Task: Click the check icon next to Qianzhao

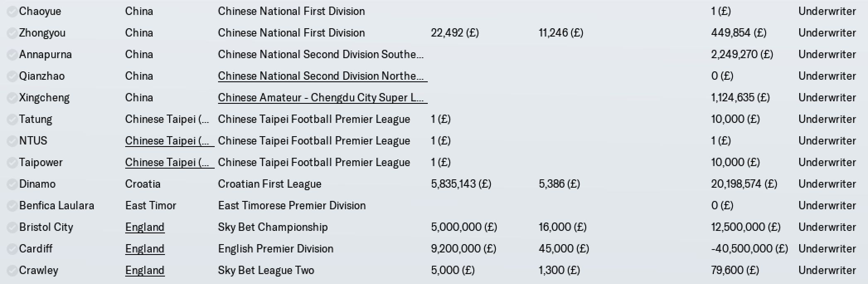Action: pyautogui.click(x=12, y=76)
